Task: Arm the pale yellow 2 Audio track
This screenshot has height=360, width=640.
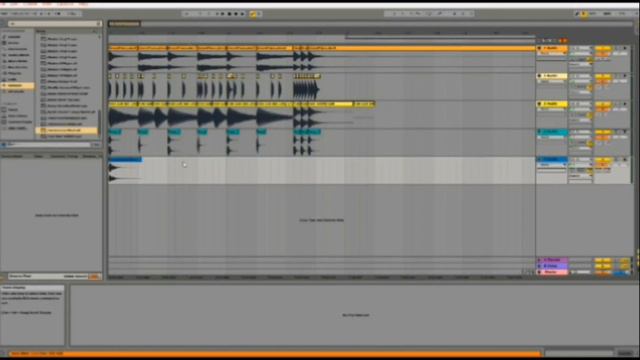Action: (624, 76)
